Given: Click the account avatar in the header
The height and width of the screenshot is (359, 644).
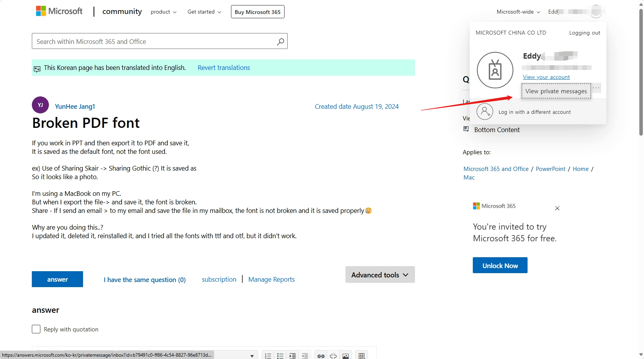Looking at the screenshot, I should point(596,12).
